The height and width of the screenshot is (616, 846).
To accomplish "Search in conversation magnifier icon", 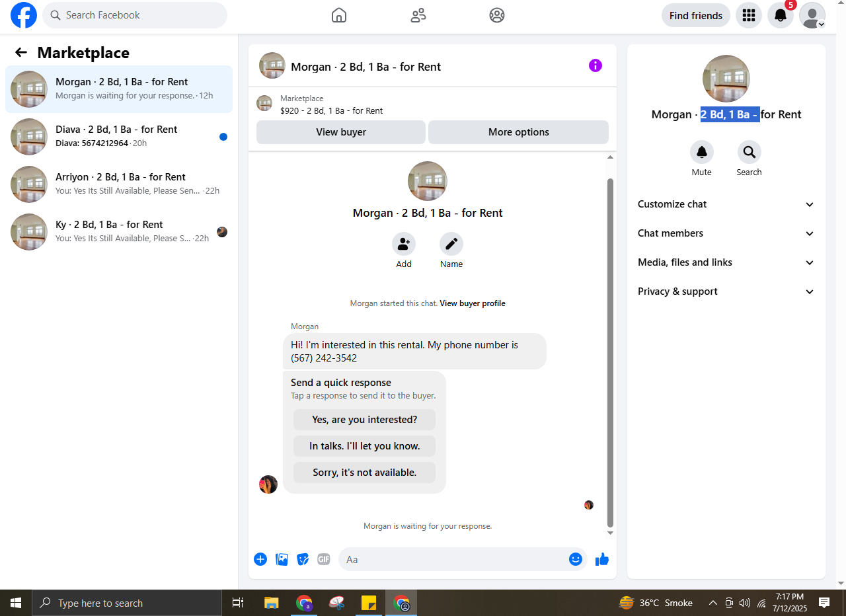I will click(x=750, y=152).
